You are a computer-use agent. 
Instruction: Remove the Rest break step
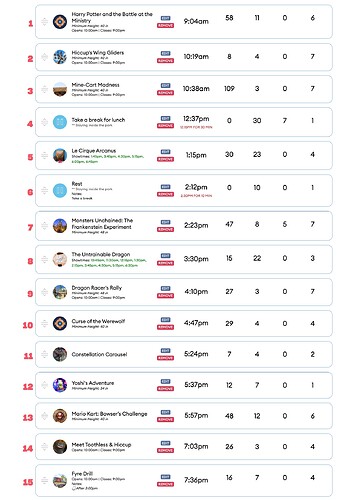(165, 194)
